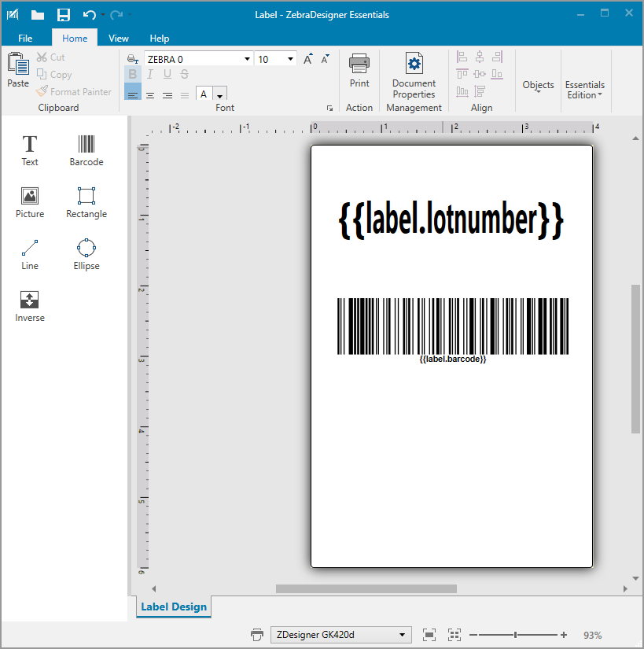Click the Paste button
This screenshot has height=649, width=644.
point(18,71)
